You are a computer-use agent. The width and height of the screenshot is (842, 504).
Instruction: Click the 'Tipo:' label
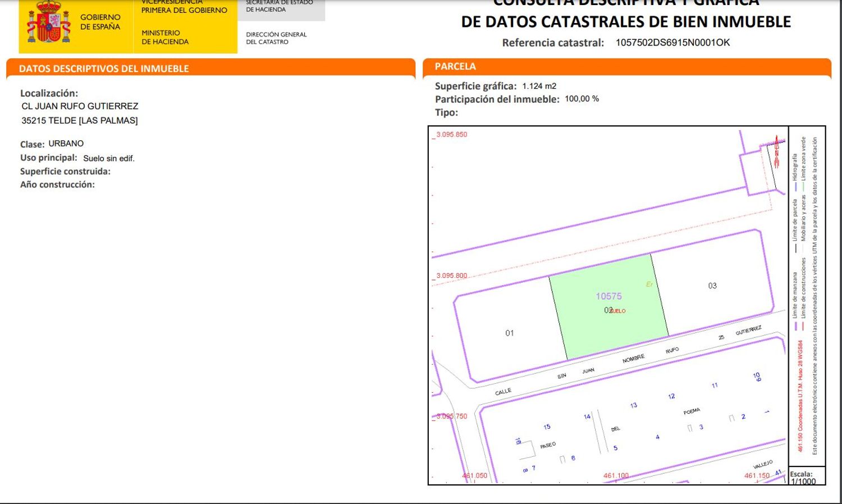[x=446, y=112]
